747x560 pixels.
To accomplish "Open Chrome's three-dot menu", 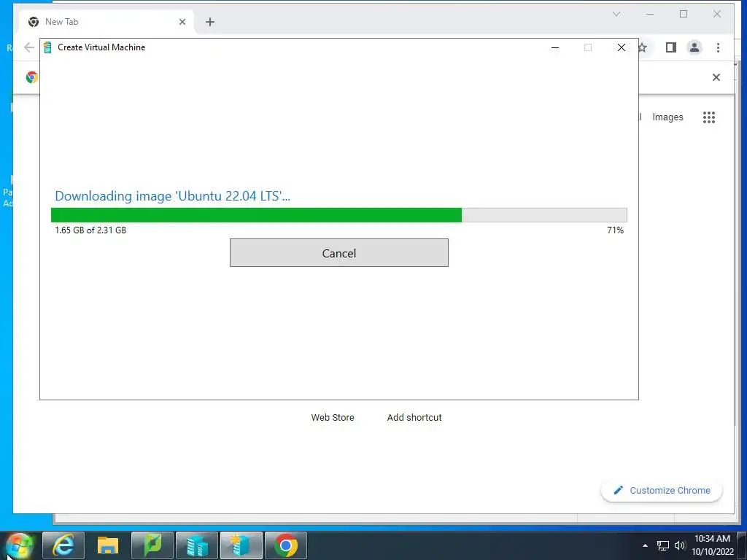I will (718, 47).
